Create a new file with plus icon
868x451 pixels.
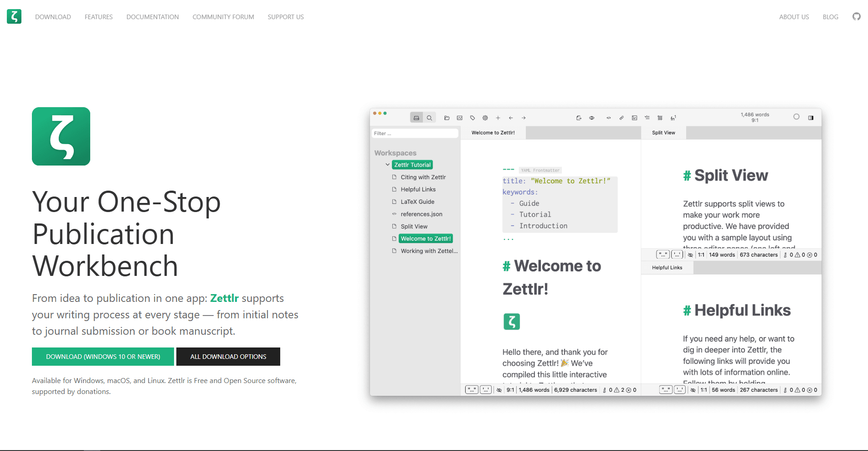[498, 118]
